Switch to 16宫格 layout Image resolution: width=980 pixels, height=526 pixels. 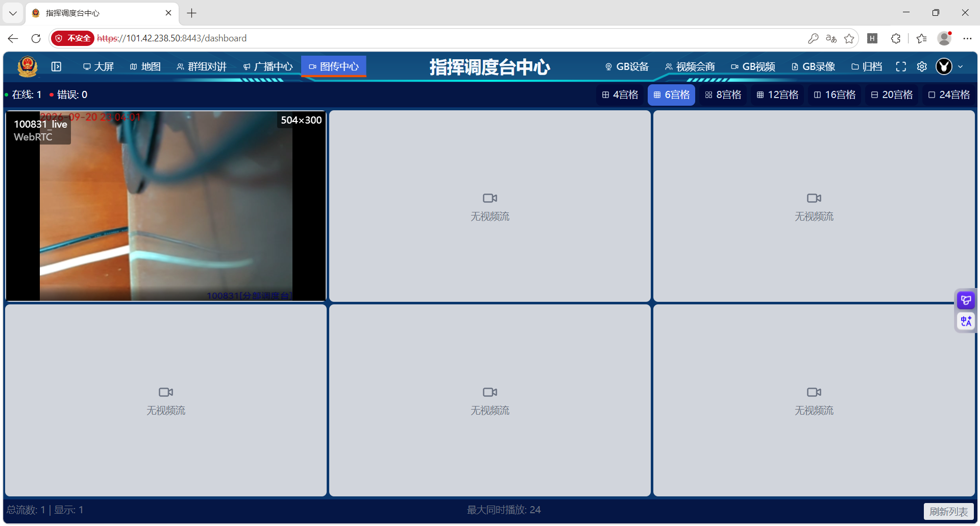[x=835, y=95]
